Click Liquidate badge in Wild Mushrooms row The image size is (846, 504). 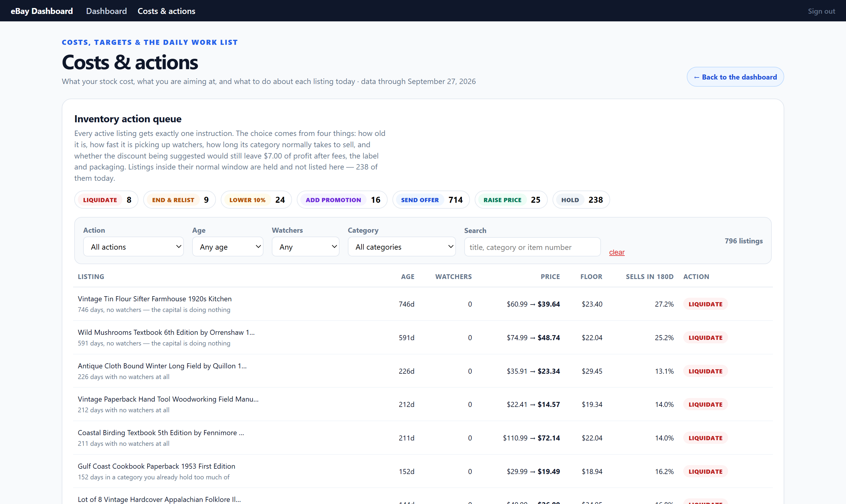705,337
